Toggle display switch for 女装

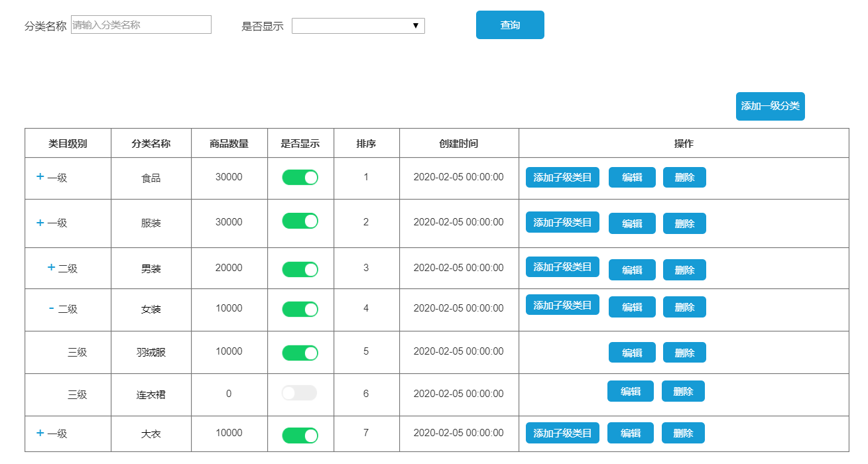click(x=300, y=309)
